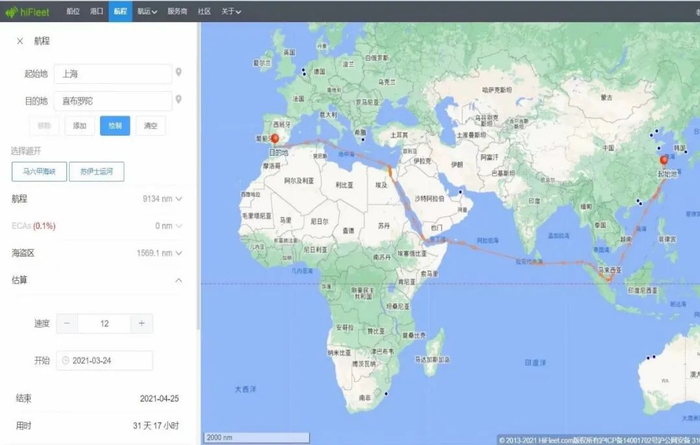Toggle avoiding 马六甲海峡

click(x=39, y=171)
